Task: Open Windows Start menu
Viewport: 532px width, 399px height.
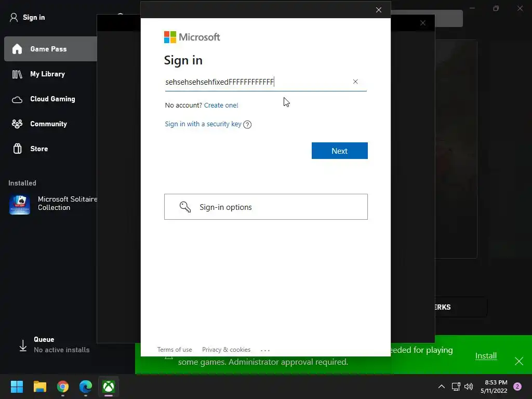Action: pos(17,387)
